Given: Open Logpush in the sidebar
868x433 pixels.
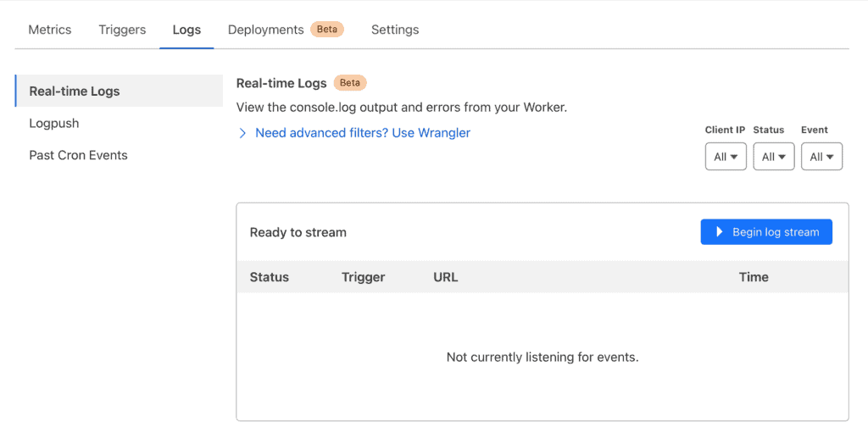Looking at the screenshot, I should click(54, 124).
